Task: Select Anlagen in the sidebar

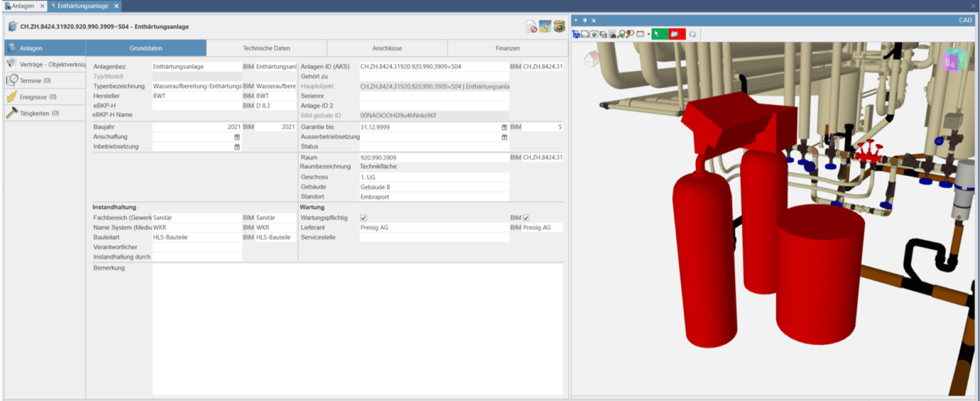Action: click(45, 48)
